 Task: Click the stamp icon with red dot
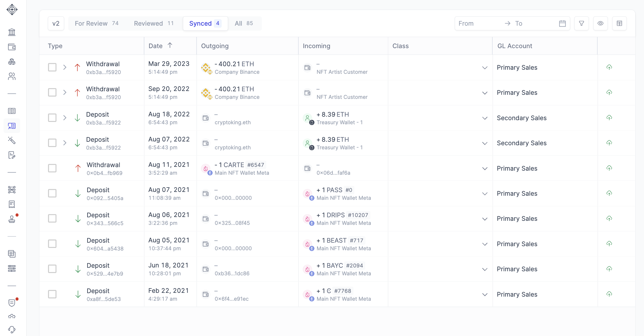12,219
